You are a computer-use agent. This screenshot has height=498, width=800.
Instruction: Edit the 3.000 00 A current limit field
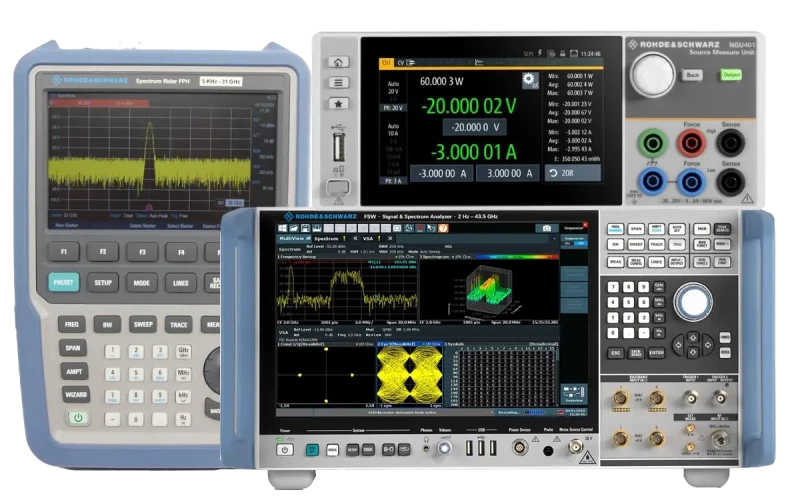[509, 173]
